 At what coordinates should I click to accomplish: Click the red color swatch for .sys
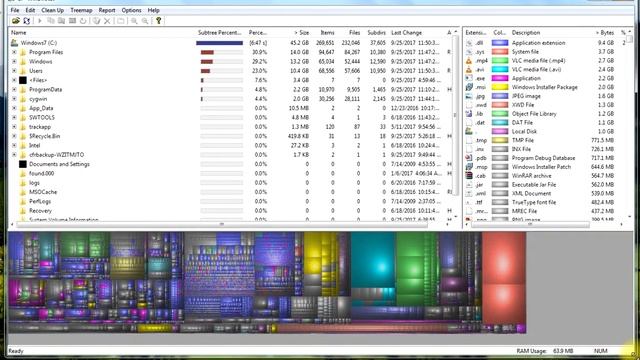click(500, 52)
